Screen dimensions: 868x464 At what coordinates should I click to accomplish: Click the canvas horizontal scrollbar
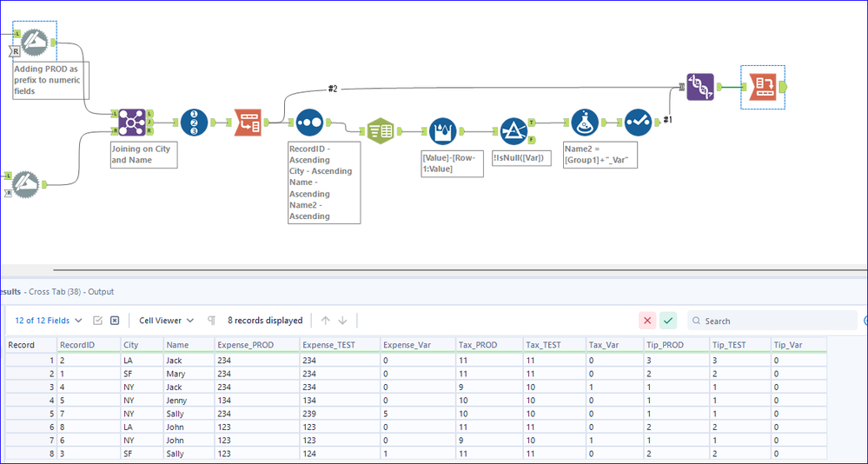click(x=460, y=270)
